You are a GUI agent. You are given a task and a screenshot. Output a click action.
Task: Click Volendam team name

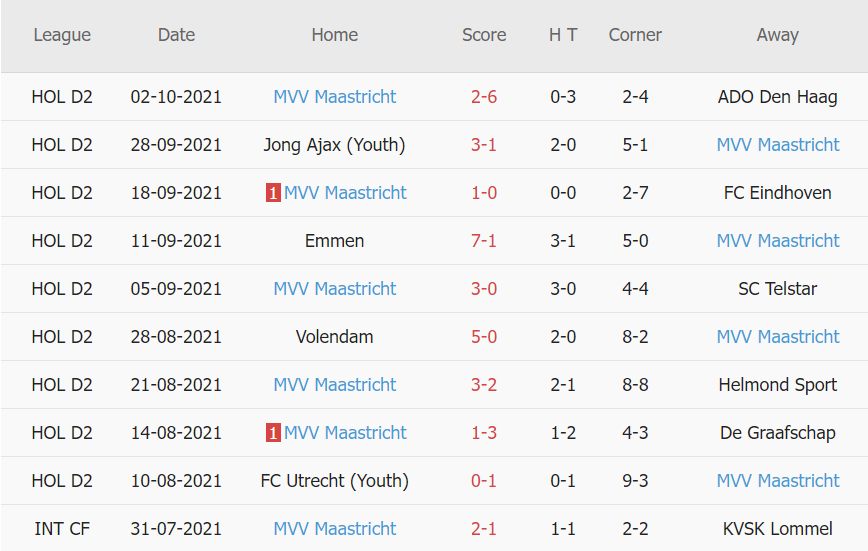point(335,337)
